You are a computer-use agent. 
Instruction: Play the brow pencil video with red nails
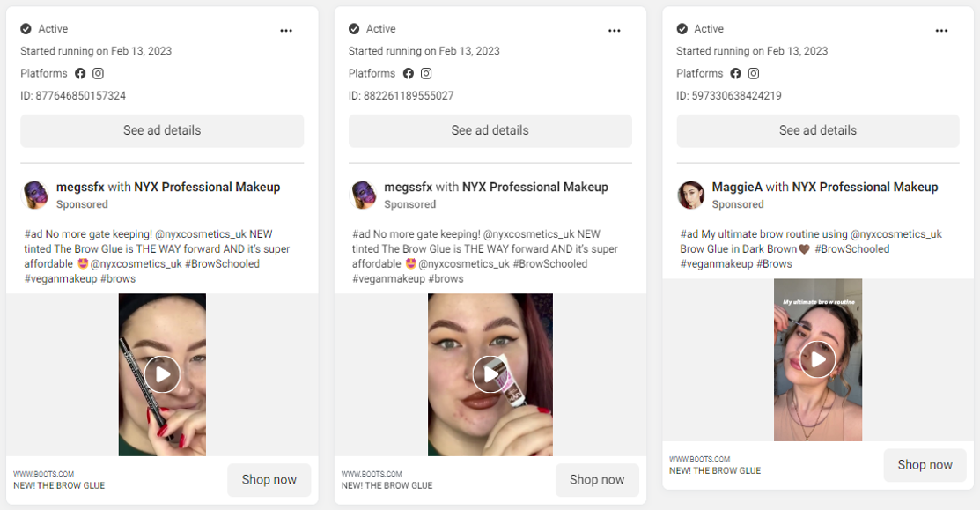[x=162, y=374]
